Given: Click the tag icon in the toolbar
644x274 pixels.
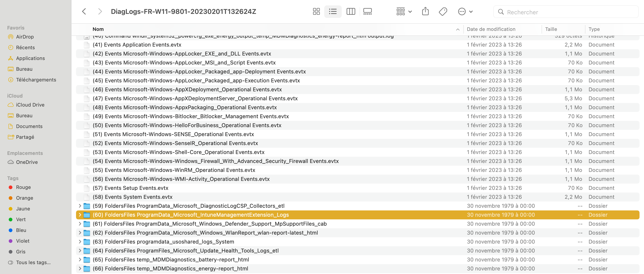Looking at the screenshot, I should 443,11.
